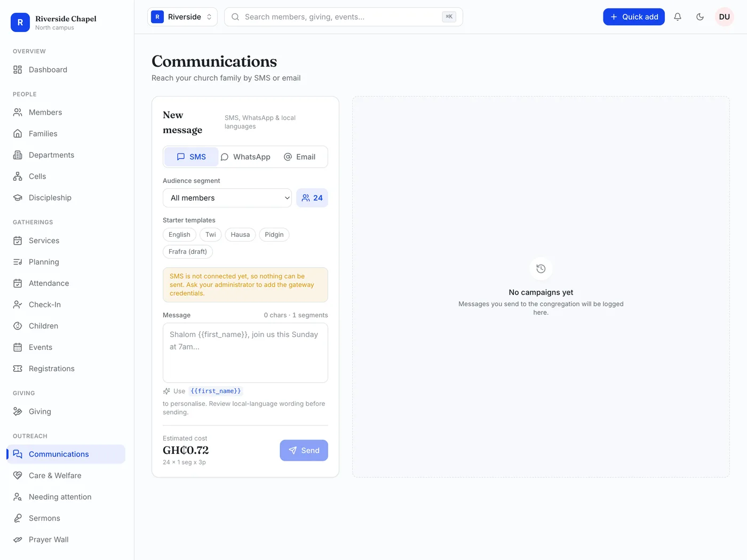Click the 24 recipients count badge

[312, 198]
